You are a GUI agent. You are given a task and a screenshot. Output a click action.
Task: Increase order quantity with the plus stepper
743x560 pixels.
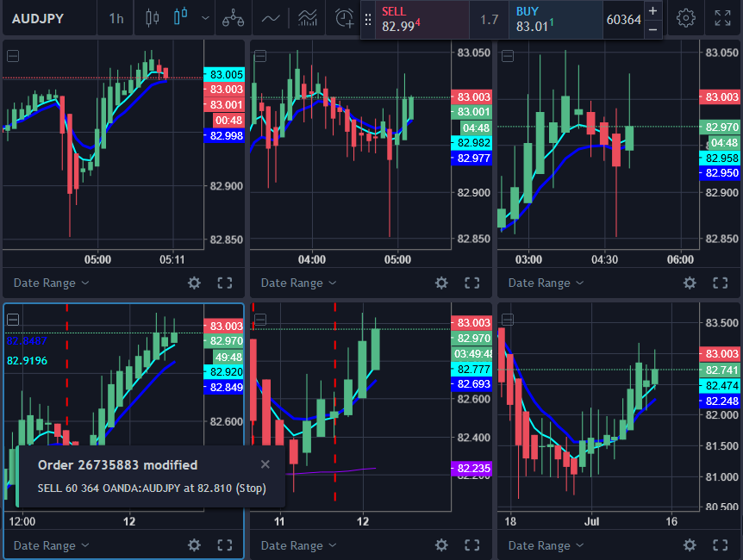652,10
